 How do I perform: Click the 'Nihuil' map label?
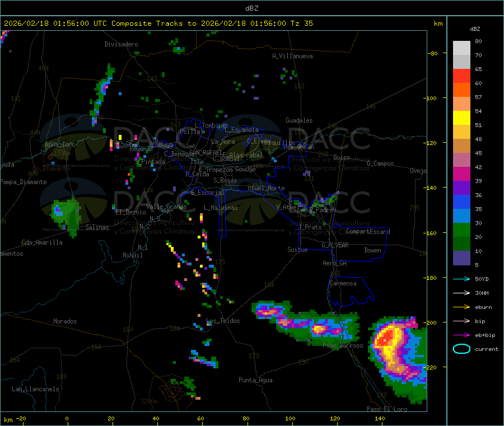click(132, 255)
